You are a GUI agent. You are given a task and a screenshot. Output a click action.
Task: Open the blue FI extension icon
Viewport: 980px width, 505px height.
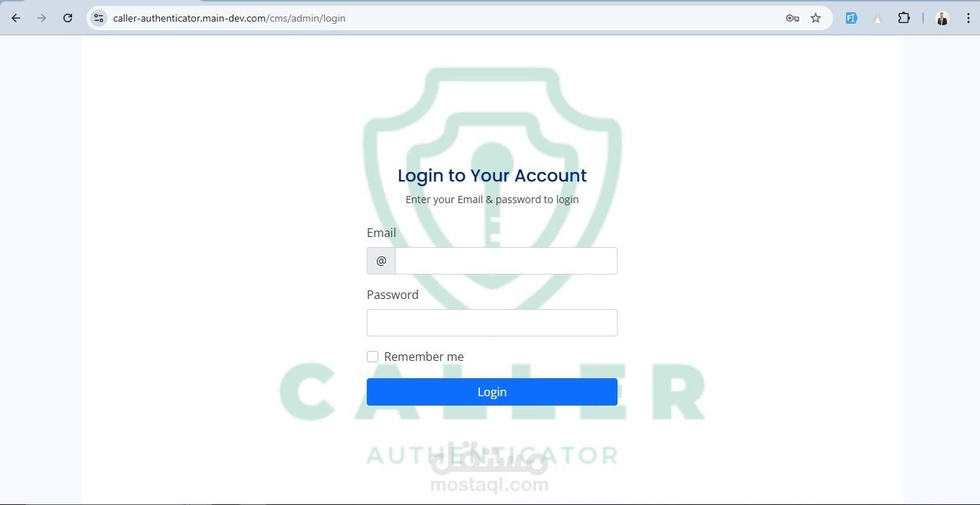(x=852, y=18)
